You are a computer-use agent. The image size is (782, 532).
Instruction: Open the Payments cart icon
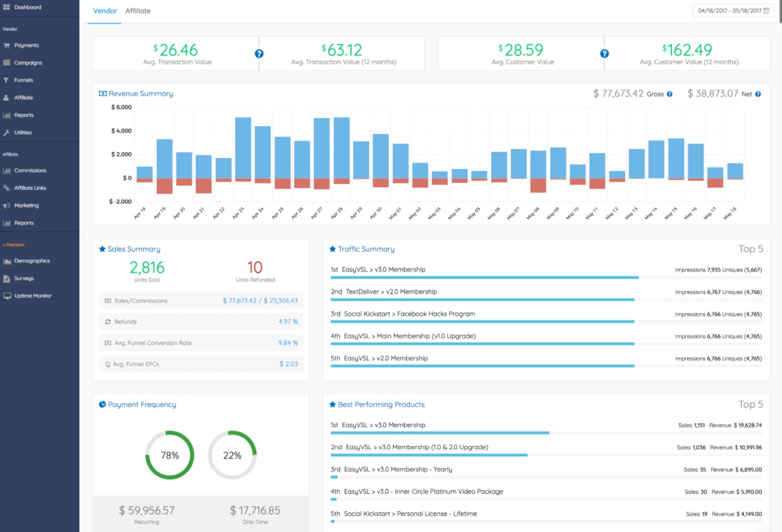[7, 45]
